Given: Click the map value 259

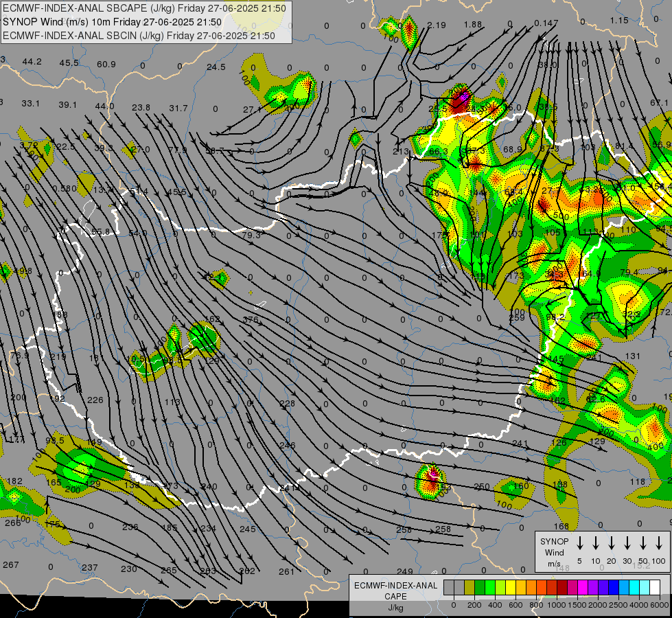Looking at the screenshot, I should [x=517, y=318].
